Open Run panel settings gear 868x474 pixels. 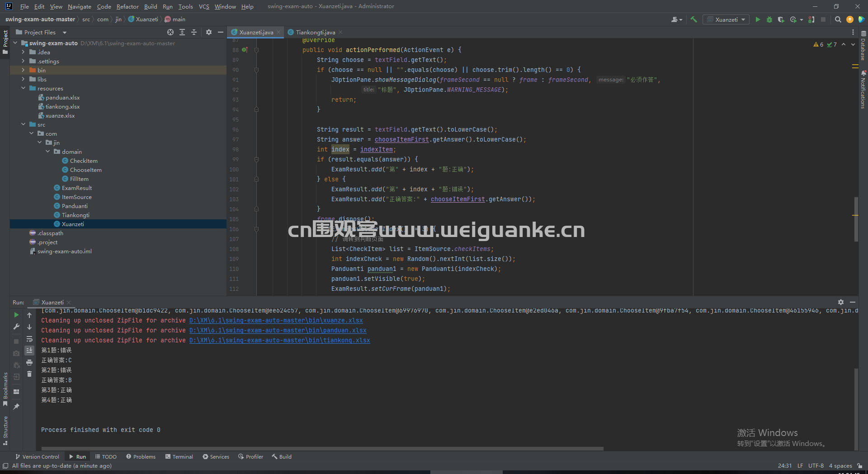coord(840,302)
